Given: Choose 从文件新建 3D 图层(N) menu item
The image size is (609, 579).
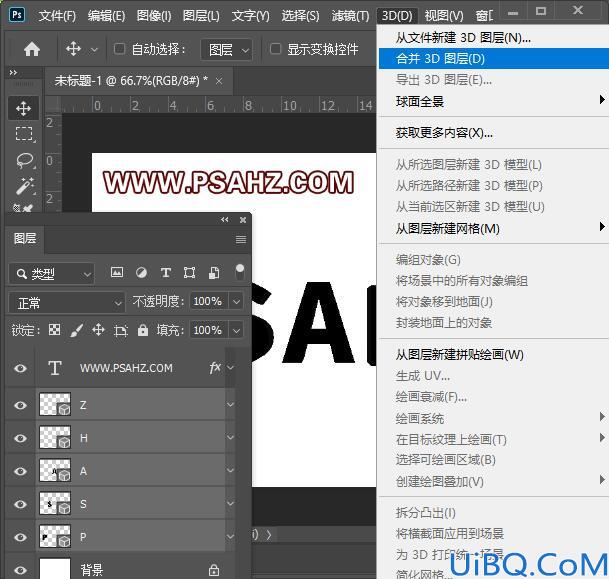Looking at the screenshot, I should (494, 38).
